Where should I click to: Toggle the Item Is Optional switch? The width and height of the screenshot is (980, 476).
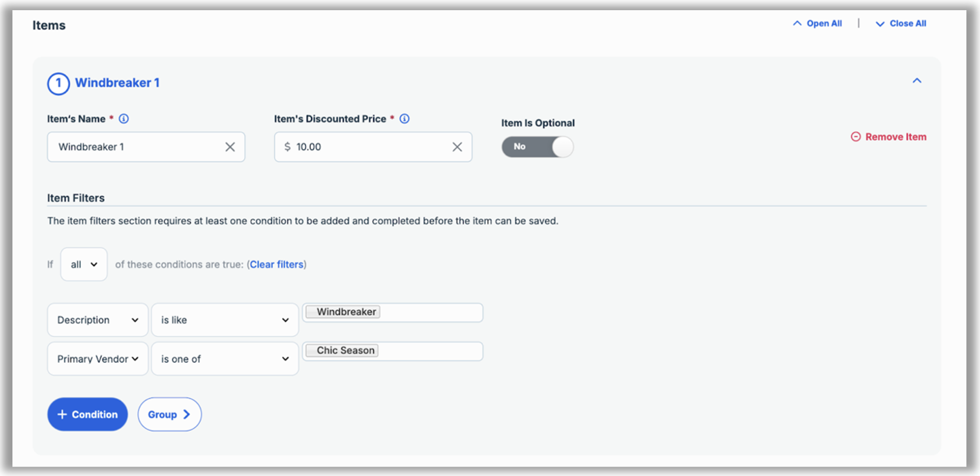click(x=538, y=147)
